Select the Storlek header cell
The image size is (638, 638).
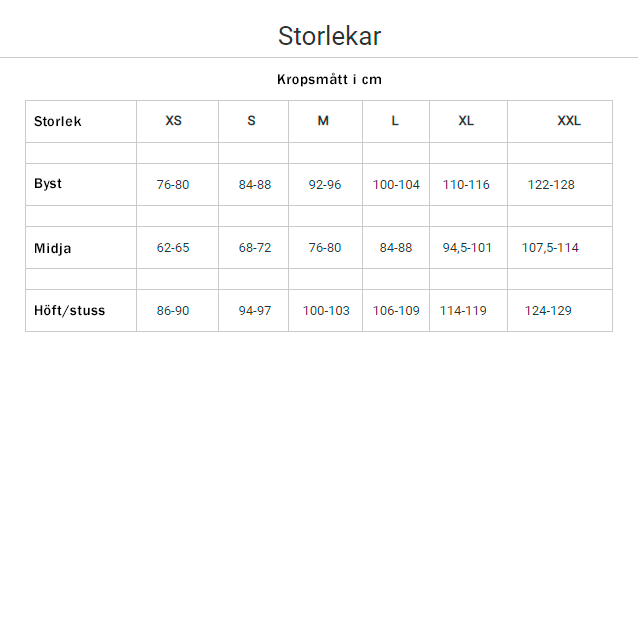(58, 121)
